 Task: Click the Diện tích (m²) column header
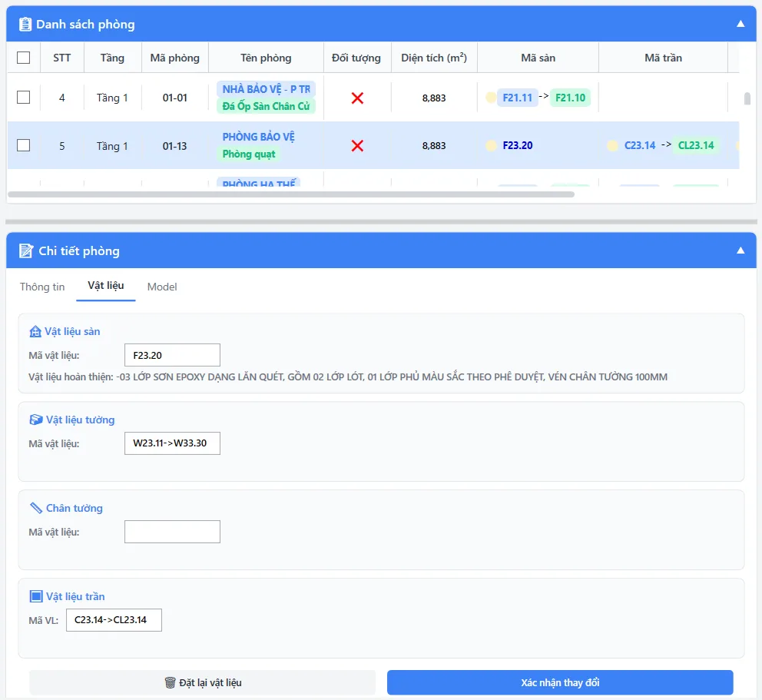click(x=434, y=58)
